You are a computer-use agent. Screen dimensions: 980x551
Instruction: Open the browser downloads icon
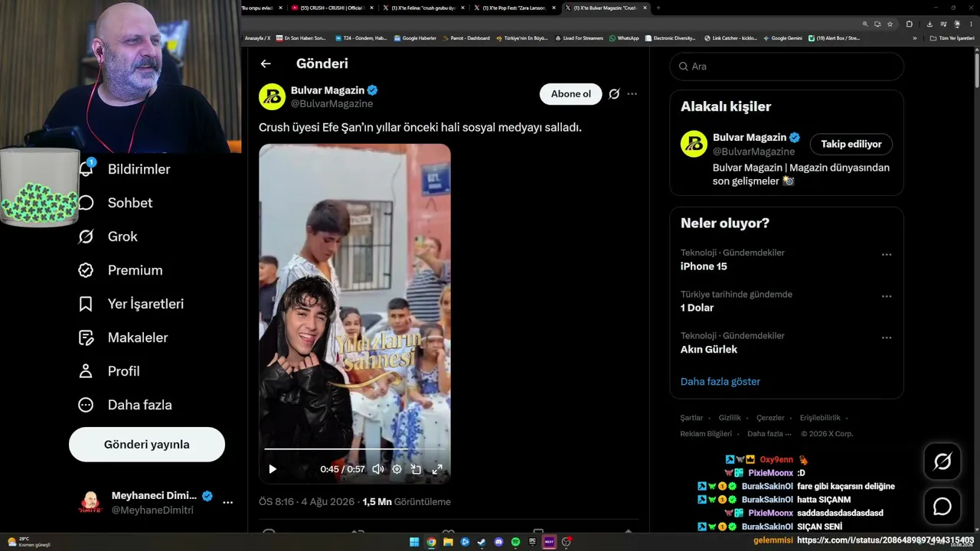(929, 24)
